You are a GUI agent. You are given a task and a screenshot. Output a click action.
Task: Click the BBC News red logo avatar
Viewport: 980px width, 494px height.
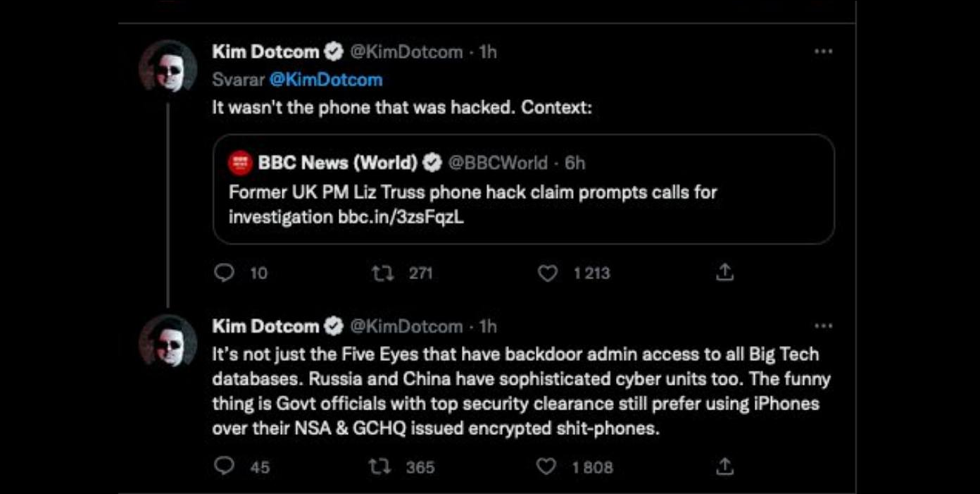pyautogui.click(x=241, y=163)
